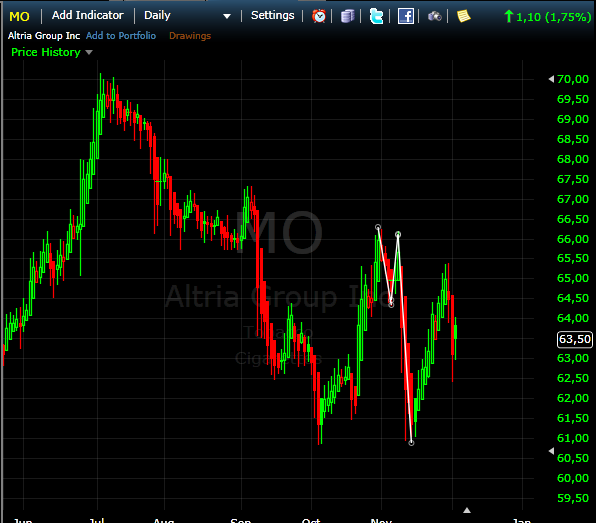Click the Add to Portfolio link
Screen dimensions: 596x523
[x=121, y=36]
